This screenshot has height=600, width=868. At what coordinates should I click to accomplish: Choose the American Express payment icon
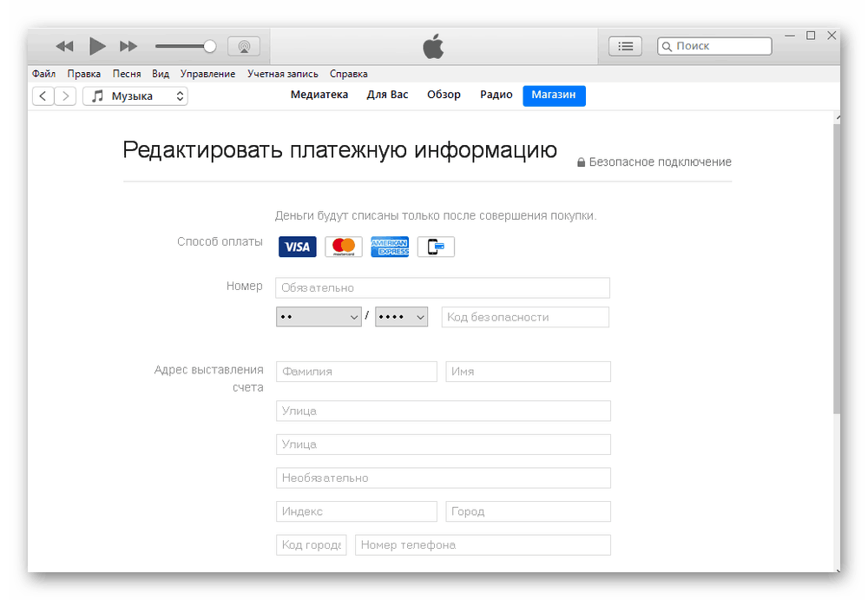390,247
